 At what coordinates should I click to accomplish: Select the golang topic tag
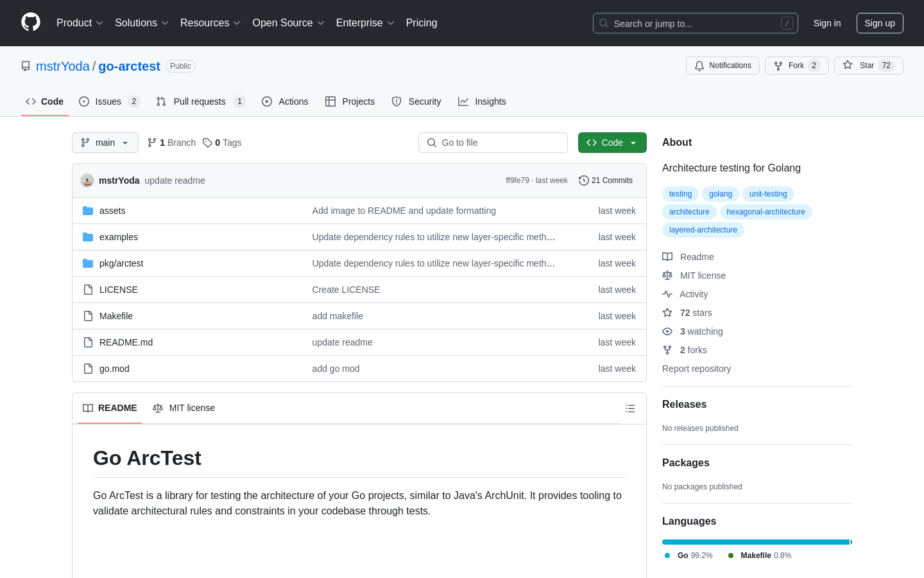tap(721, 194)
